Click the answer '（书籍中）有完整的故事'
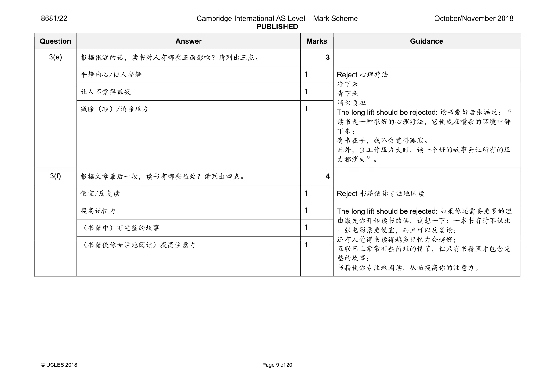The image size is (555, 392). click(x=120, y=228)
